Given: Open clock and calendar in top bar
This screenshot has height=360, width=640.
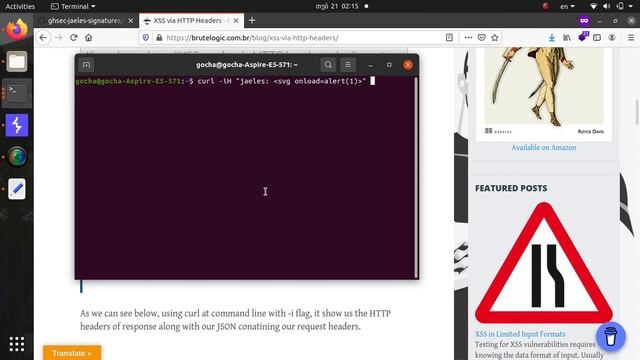Looking at the screenshot, I should point(337,6).
